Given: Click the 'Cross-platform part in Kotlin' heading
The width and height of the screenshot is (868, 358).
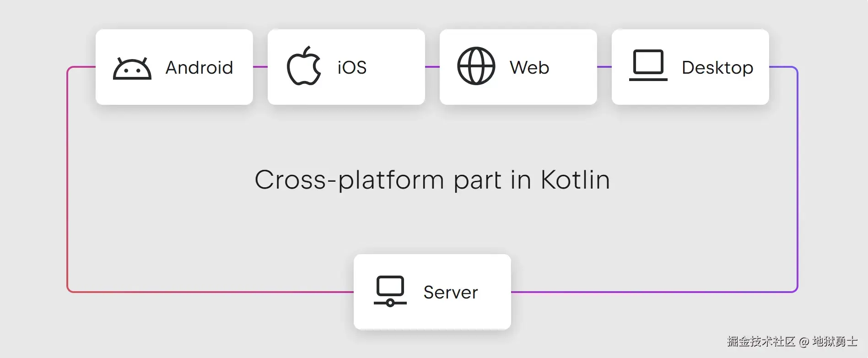Looking at the screenshot, I should click(432, 180).
